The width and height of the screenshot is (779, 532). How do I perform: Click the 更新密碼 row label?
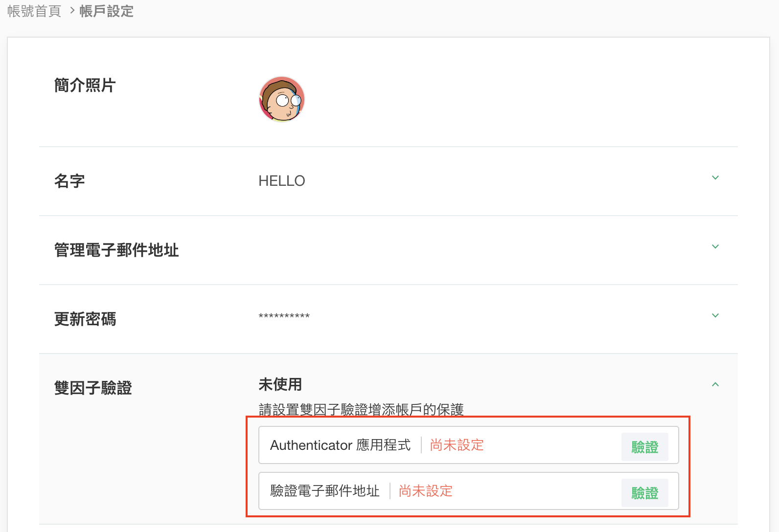(85, 319)
